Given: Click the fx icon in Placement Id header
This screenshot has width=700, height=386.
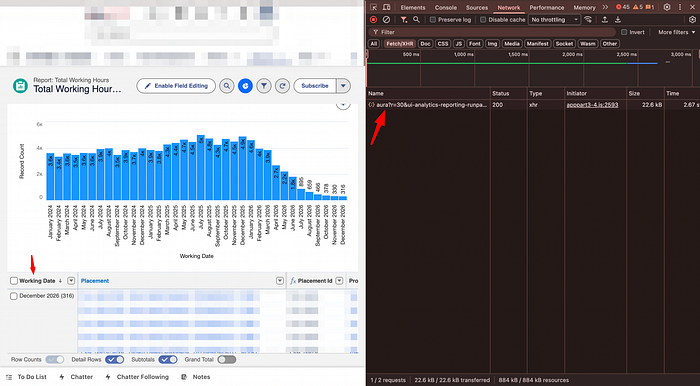Looking at the screenshot, I should coord(293,281).
